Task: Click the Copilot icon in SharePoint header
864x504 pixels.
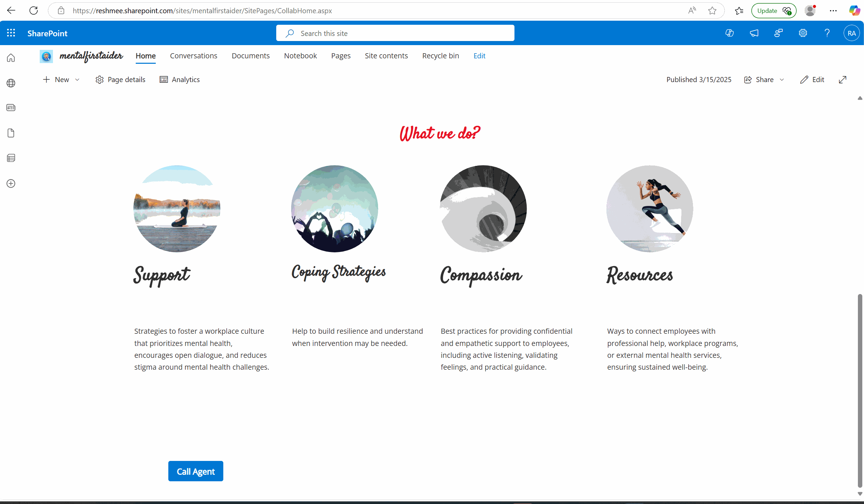Action: (x=729, y=33)
